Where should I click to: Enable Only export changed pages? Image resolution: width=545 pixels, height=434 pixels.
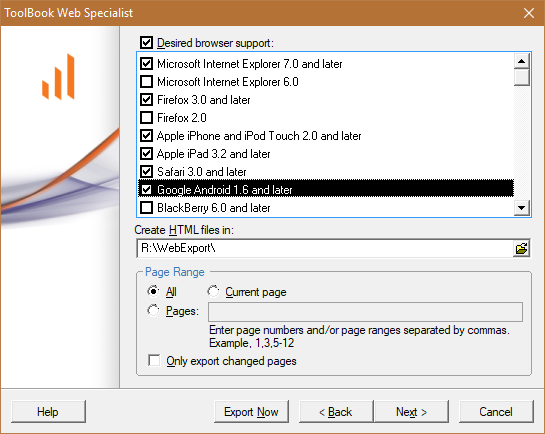[154, 361]
